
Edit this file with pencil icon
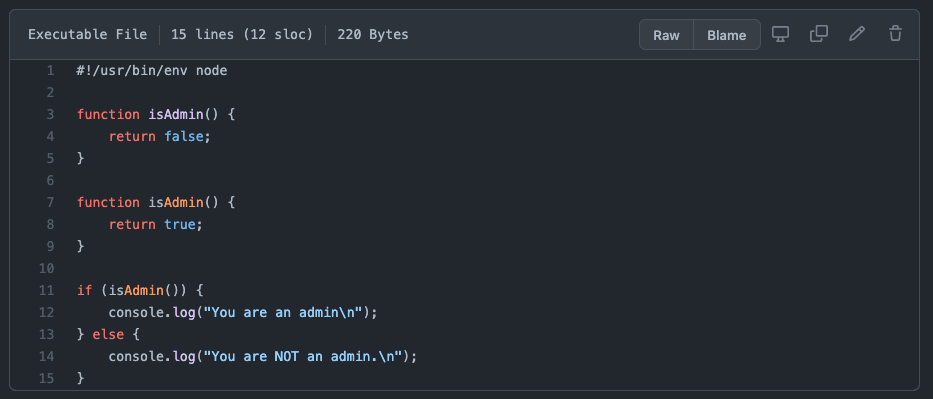(x=857, y=34)
